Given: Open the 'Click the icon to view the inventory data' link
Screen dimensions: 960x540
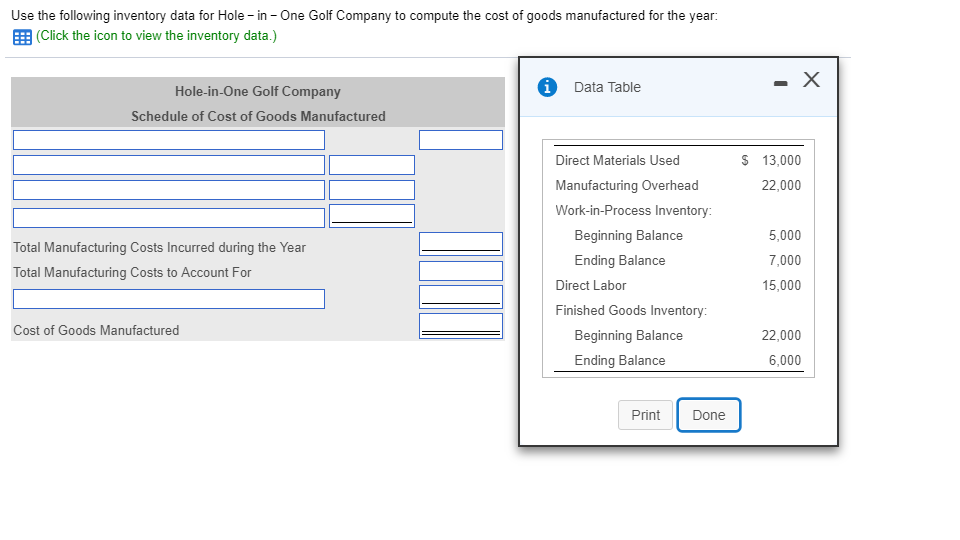Looking at the screenshot, I should pos(156,36).
